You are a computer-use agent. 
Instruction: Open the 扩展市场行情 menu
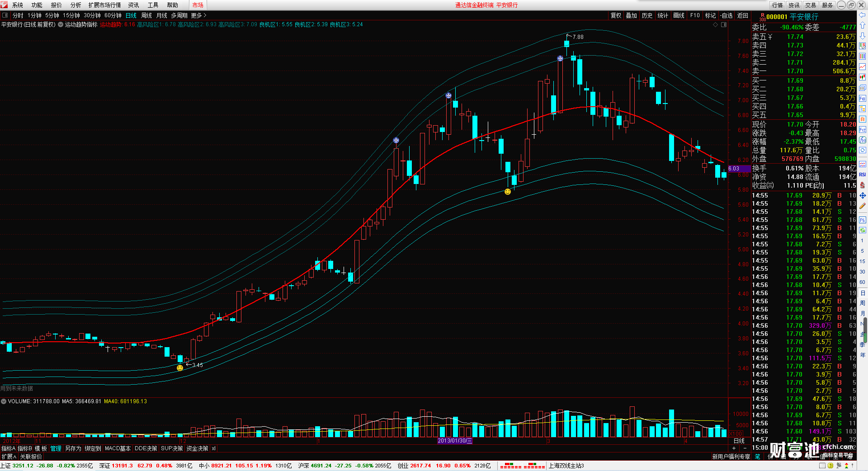tap(105, 5)
